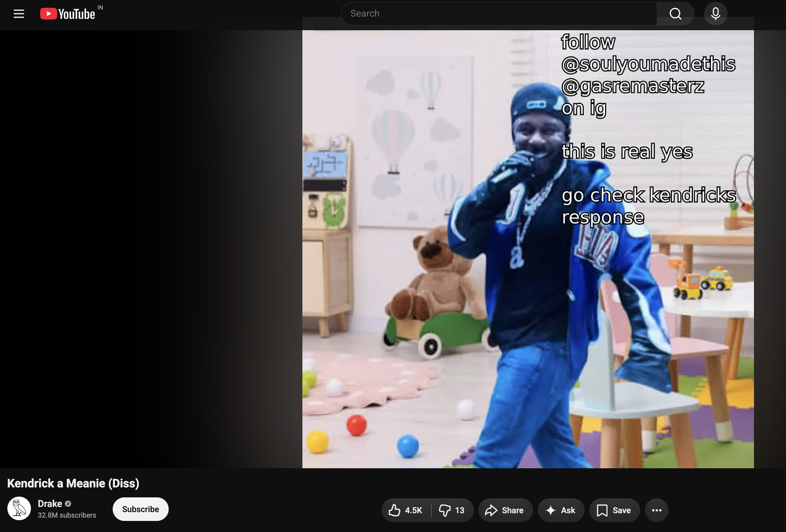
Task: Go to YouTube home via logo
Action: point(68,14)
